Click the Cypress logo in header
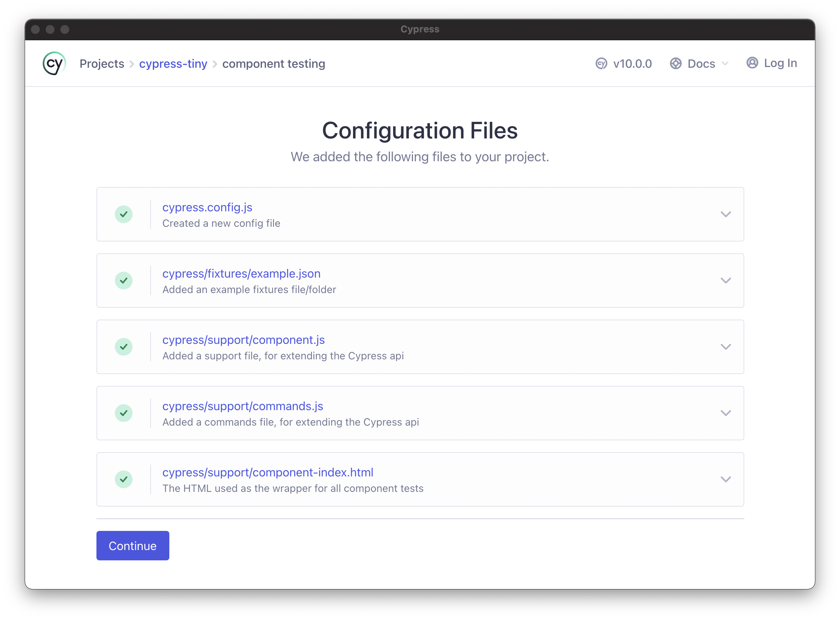The height and width of the screenshot is (620, 840). point(54,63)
